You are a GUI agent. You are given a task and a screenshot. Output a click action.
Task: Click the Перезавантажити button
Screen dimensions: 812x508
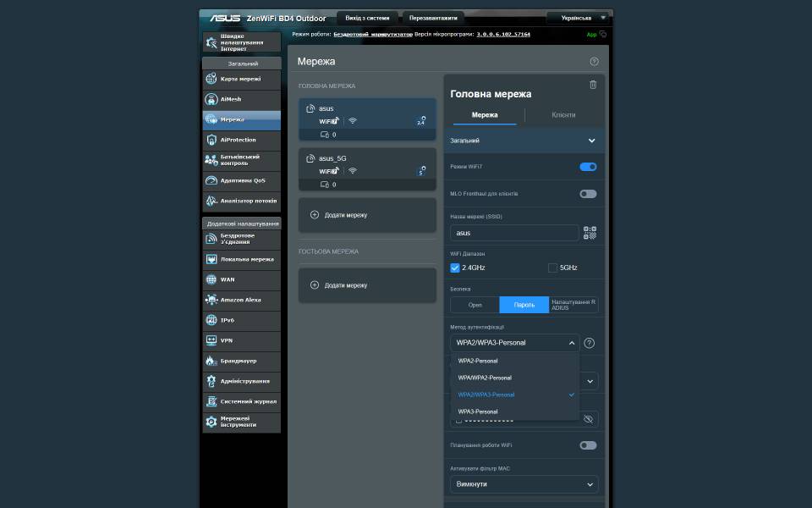(x=433, y=17)
